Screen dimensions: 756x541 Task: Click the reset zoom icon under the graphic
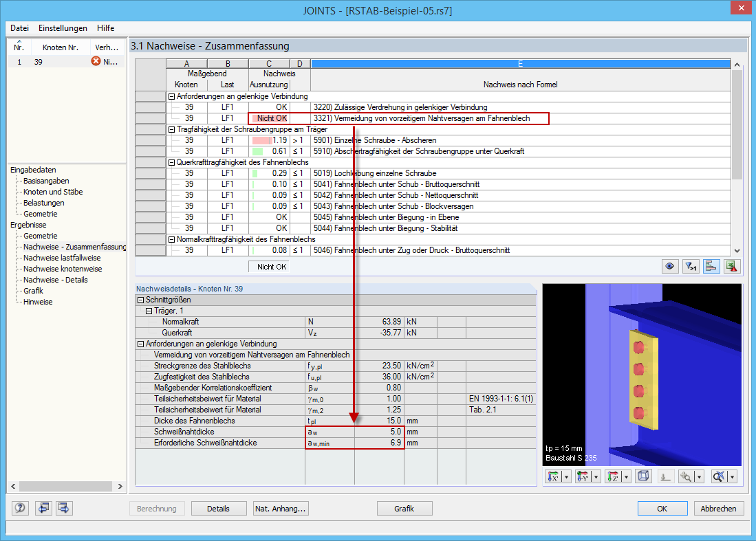pyautogui.click(x=718, y=476)
